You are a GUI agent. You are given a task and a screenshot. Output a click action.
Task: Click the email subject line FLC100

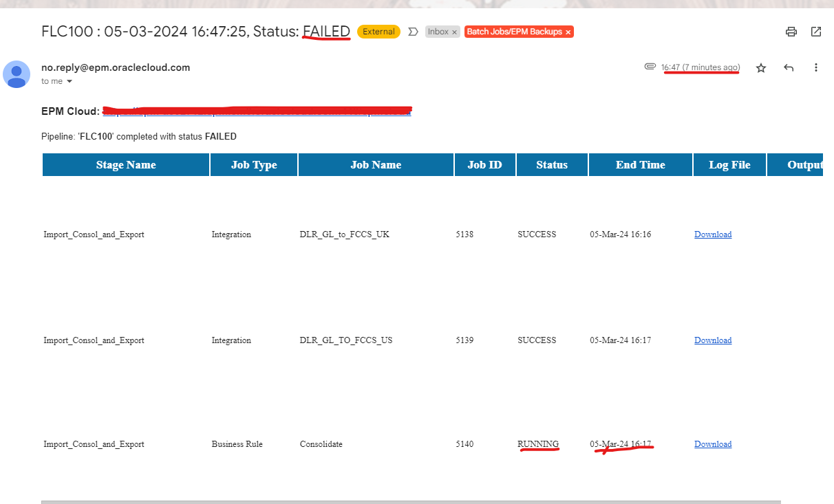(195, 32)
